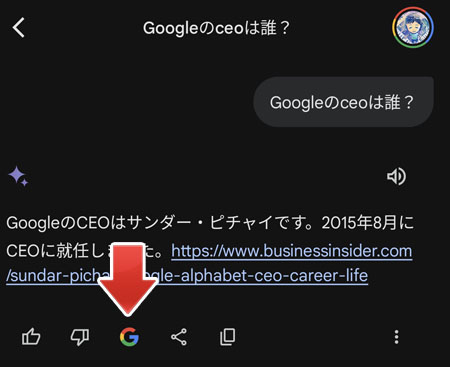This screenshot has height=367, width=450.
Task: Copy the response with the copy icon
Action: [228, 337]
